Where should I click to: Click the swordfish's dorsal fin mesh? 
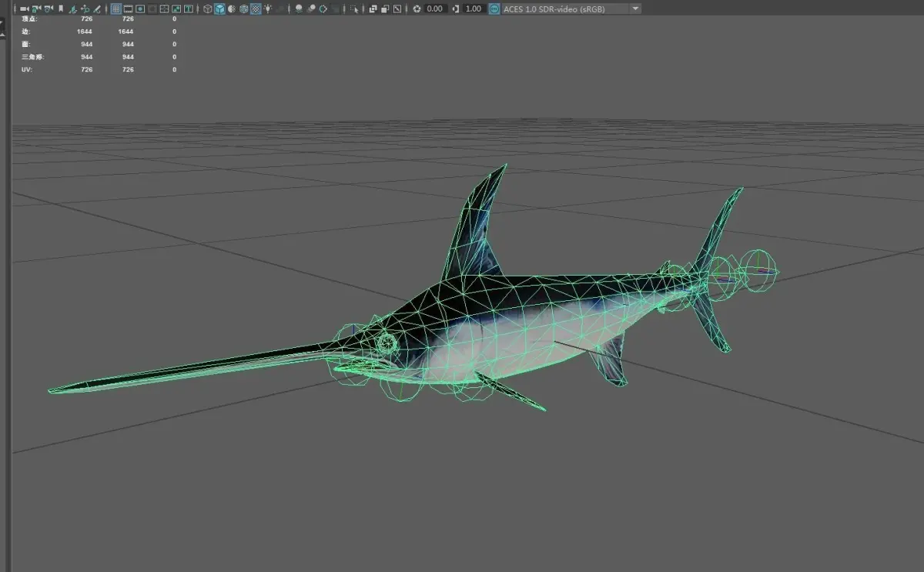click(x=477, y=227)
